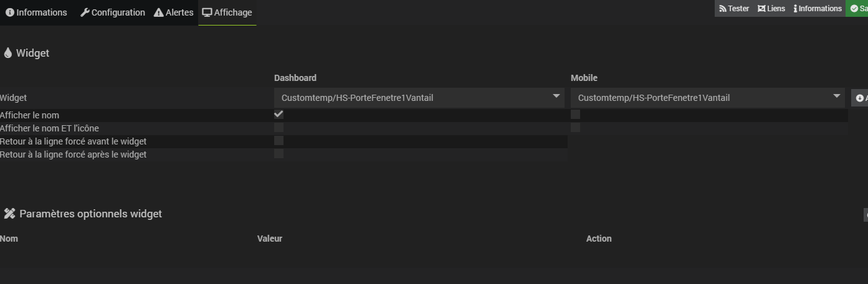Enable "Retour à la ligne forcé avant le widget"

[x=279, y=141]
